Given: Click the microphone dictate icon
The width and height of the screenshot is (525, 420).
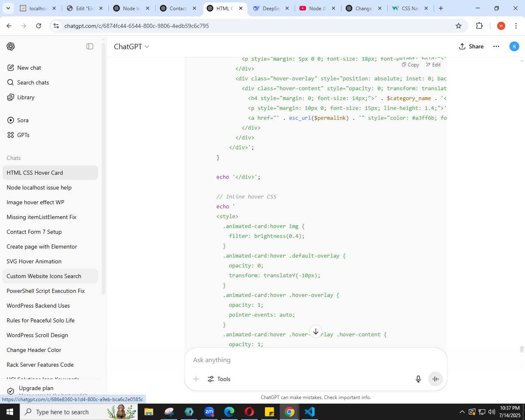Looking at the screenshot, I should tap(418, 379).
